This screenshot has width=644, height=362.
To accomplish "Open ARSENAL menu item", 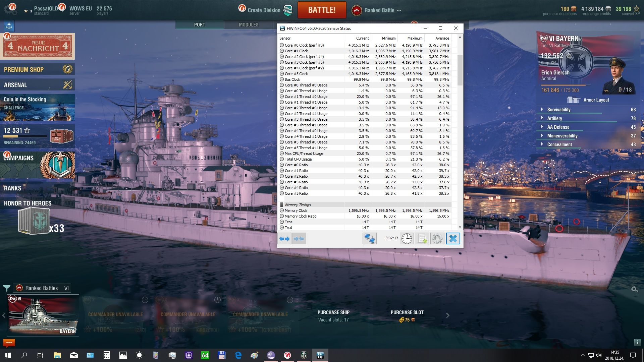I will point(37,85).
